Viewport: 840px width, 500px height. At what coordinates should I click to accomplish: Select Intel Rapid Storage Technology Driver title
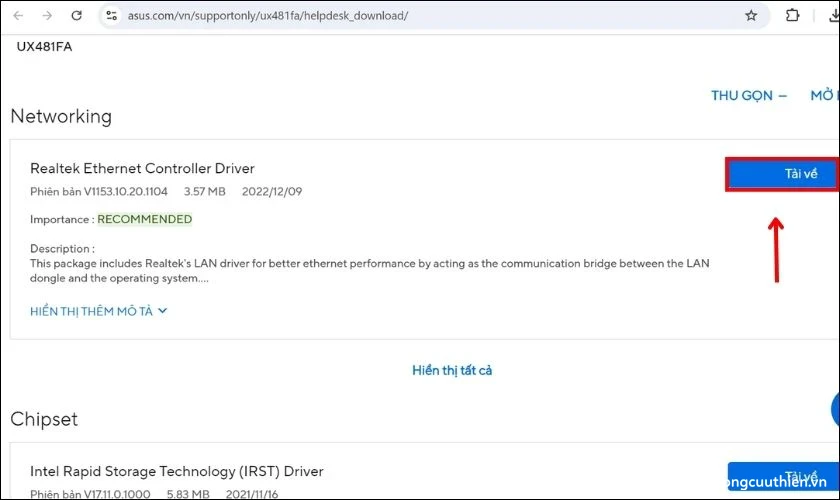tap(177, 471)
